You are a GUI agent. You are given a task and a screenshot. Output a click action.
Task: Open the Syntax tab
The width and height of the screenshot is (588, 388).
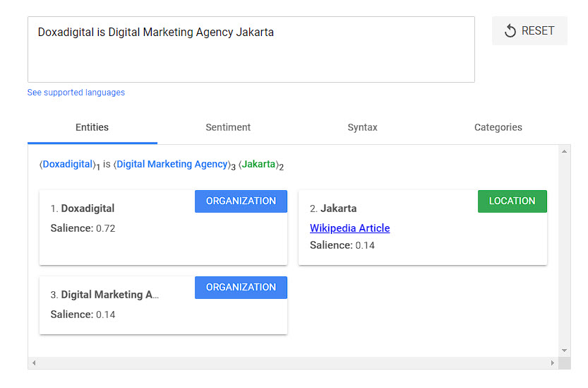(362, 127)
